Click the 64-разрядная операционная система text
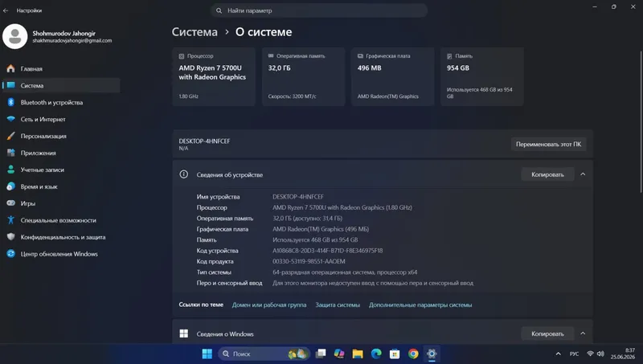This screenshot has height=364, width=643. click(345, 272)
